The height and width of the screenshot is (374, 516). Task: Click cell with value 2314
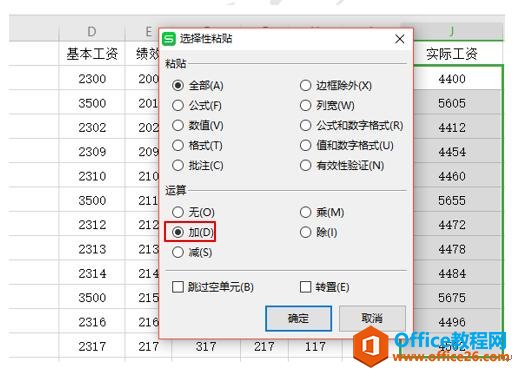pyautogui.click(x=92, y=274)
